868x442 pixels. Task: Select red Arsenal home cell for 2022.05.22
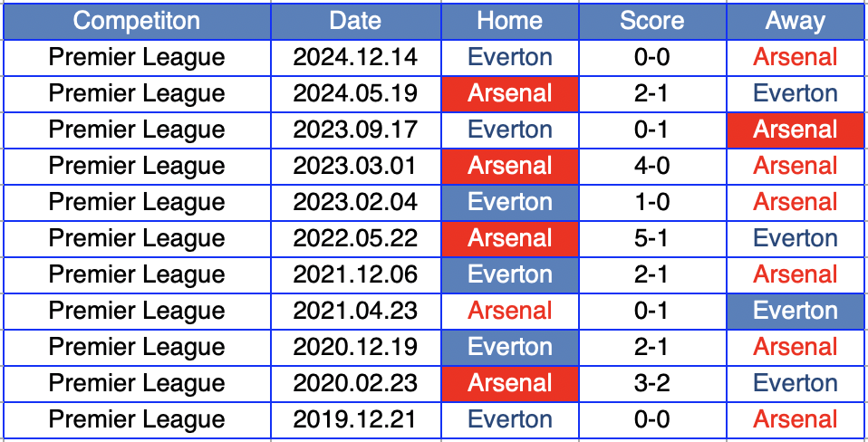click(x=509, y=238)
